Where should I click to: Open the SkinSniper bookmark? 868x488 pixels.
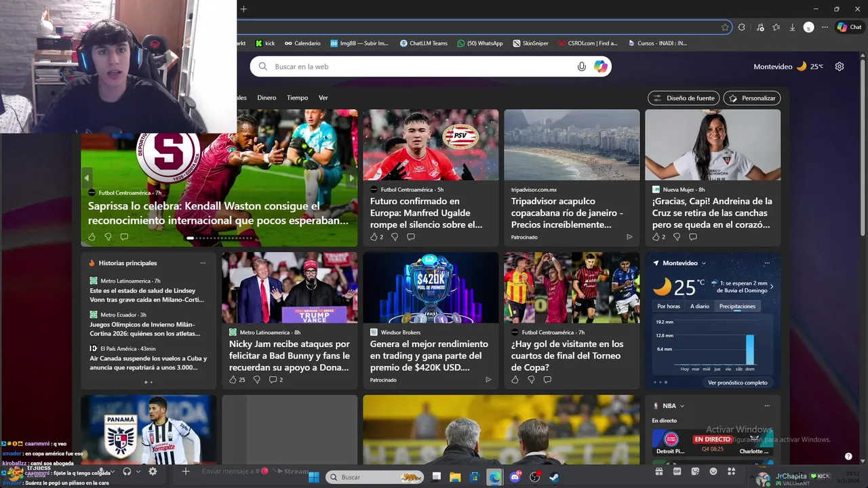click(530, 43)
